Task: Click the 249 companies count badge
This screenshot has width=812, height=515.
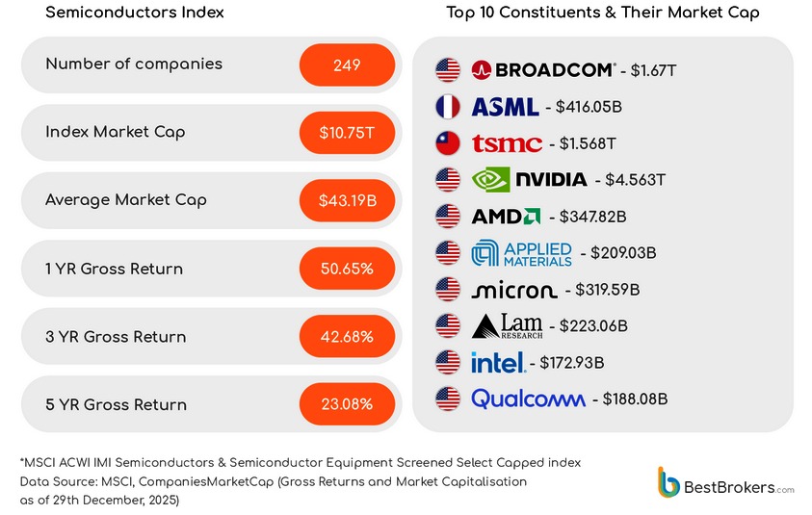Action: 348,65
